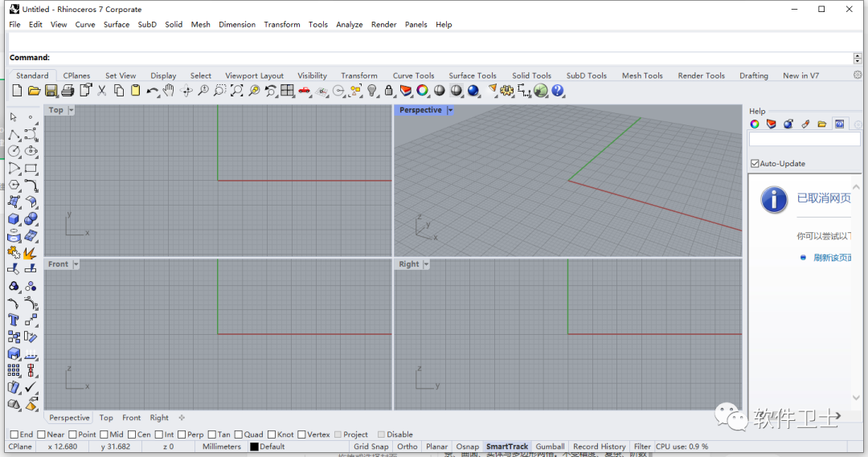Open the Right viewport menu arrow
This screenshot has width=868, height=457.
click(x=426, y=264)
